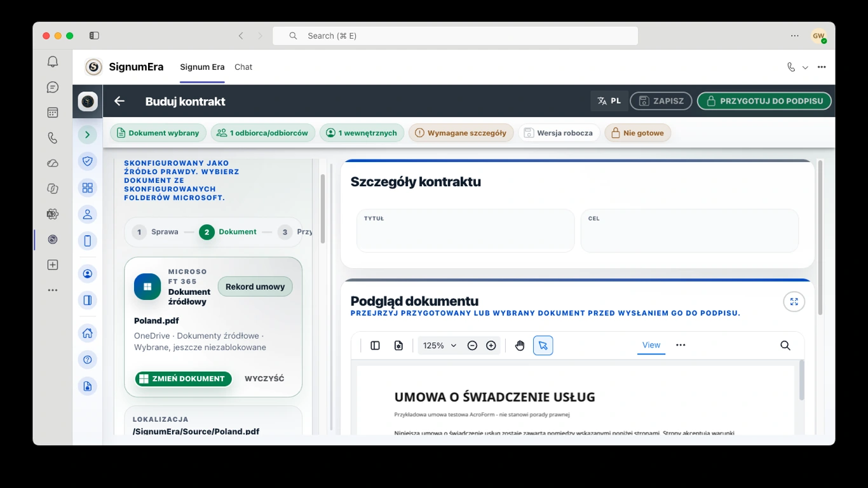
Task: Open the GW profile avatar
Action: (x=818, y=36)
